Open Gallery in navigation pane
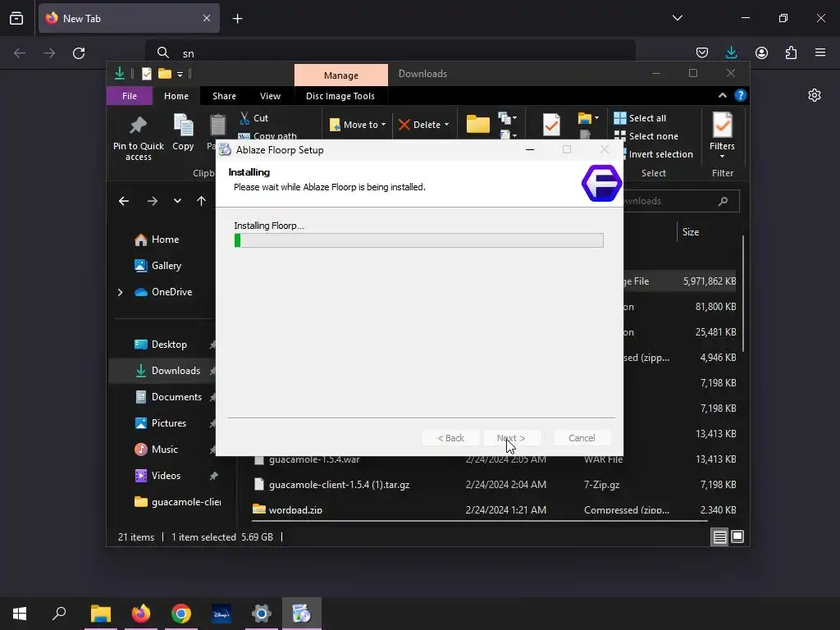This screenshot has height=630, width=840. pyautogui.click(x=166, y=266)
